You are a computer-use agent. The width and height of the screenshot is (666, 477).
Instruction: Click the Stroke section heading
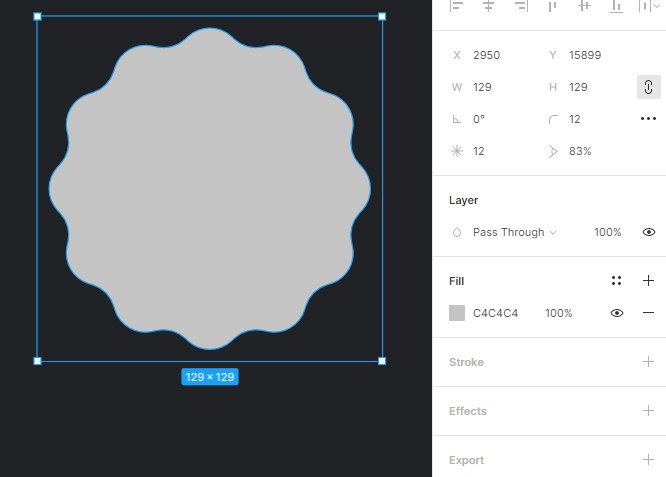(466, 362)
